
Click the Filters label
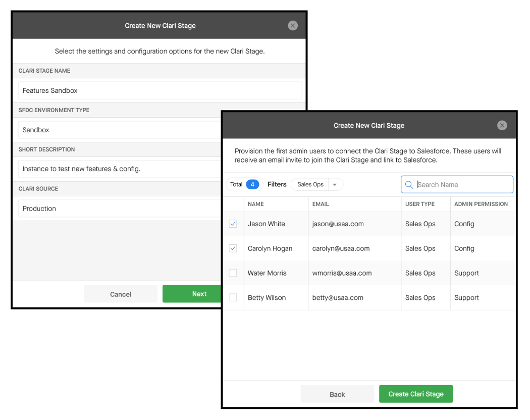(x=277, y=184)
